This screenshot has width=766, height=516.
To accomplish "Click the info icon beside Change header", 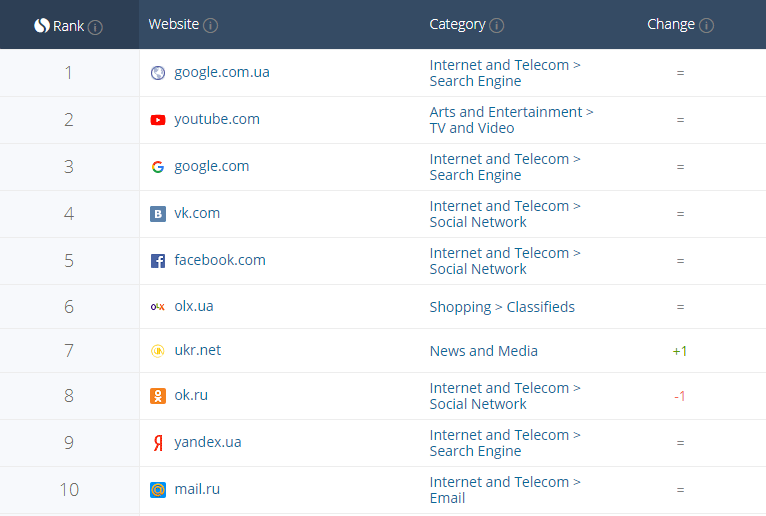I will point(707,25).
